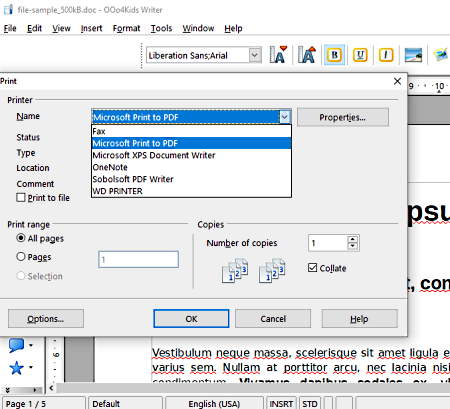Viewport: 450px width, 409px height.
Task: Click the Pages range input field
Action: click(138, 259)
